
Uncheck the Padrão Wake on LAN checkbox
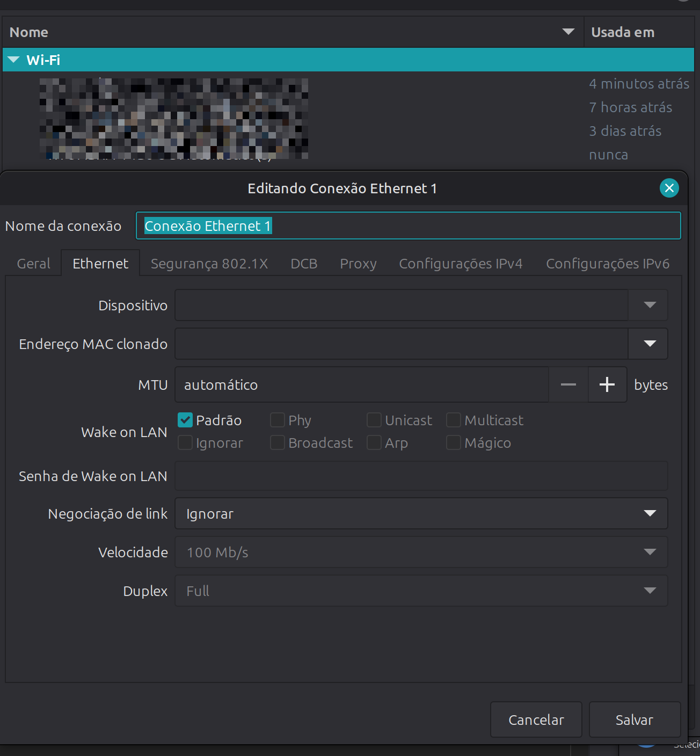pyautogui.click(x=185, y=420)
